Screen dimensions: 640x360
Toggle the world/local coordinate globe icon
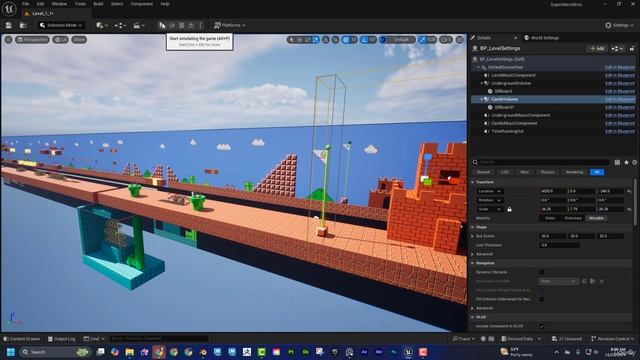pyautogui.click(x=326, y=40)
